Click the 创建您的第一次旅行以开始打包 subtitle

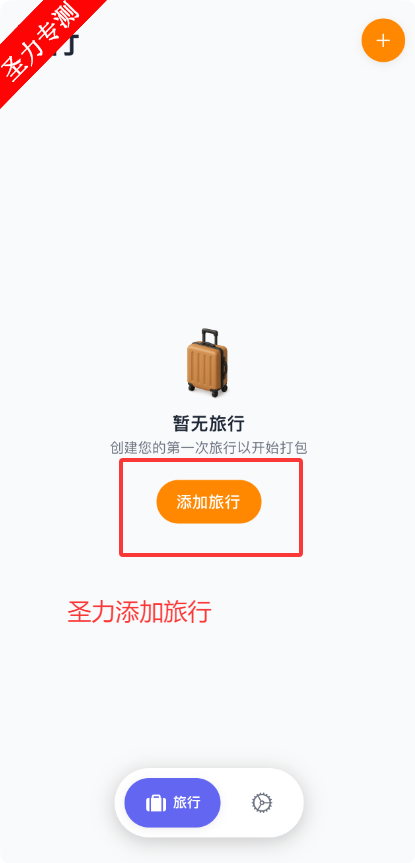pyautogui.click(x=209, y=447)
